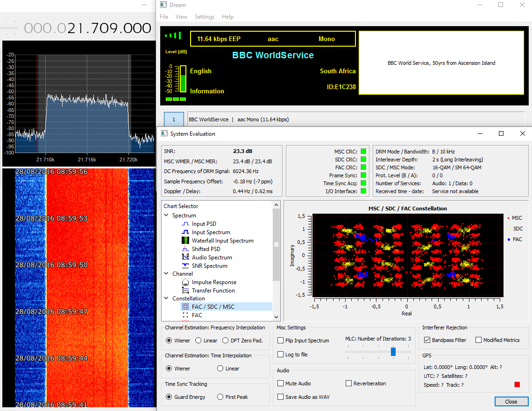Click the Close button in System Evaluation

511,402
